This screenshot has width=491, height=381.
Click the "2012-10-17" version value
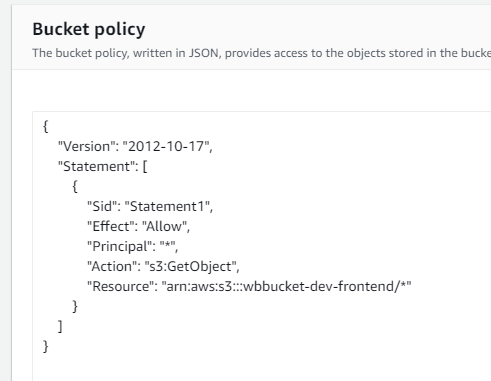coord(166,146)
